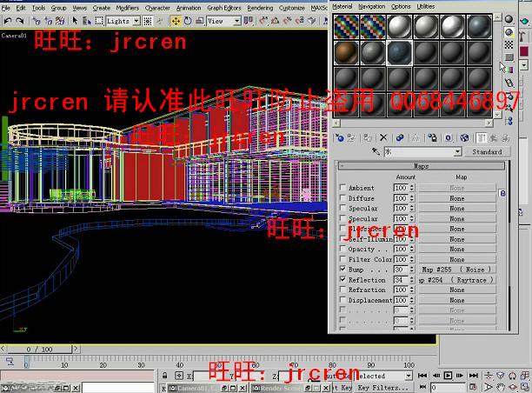Uncheck the Bump map checkbox

(x=342, y=270)
